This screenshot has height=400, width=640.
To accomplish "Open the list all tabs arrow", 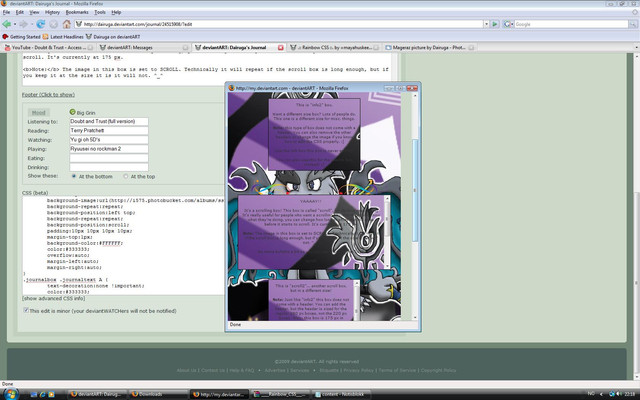I will tap(636, 48).
